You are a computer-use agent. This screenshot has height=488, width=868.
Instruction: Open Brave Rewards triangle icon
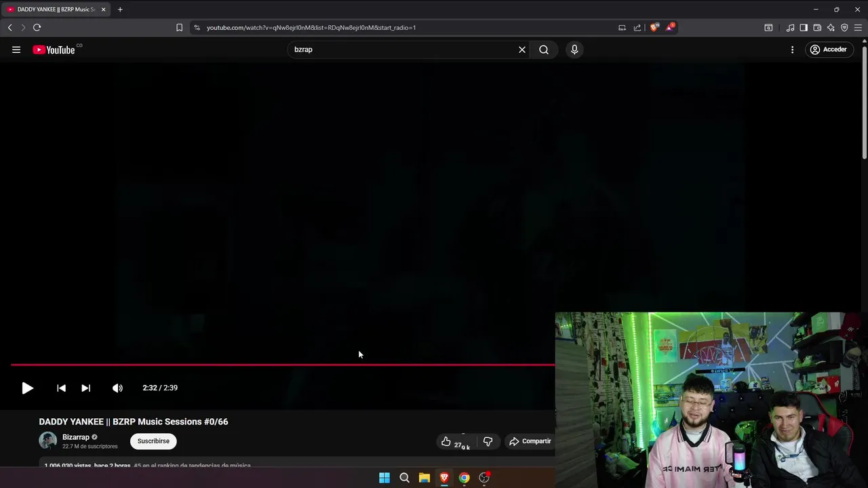pos(670,28)
